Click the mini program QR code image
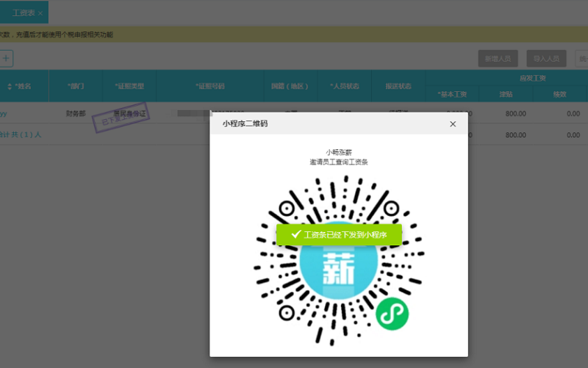The width and height of the screenshot is (588, 368). click(x=339, y=261)
